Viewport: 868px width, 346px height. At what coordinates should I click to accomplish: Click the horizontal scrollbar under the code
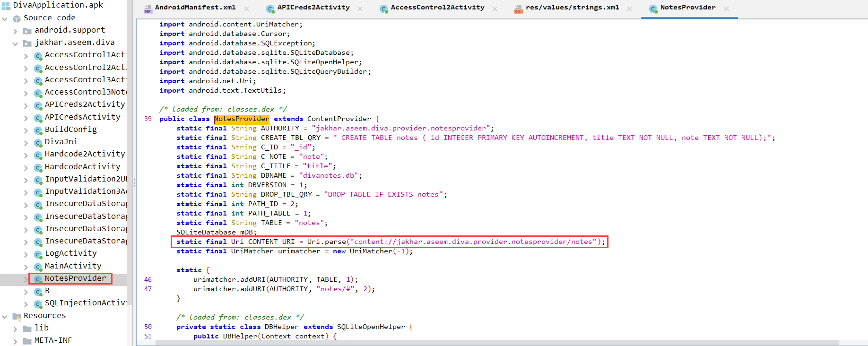[496, 343]
